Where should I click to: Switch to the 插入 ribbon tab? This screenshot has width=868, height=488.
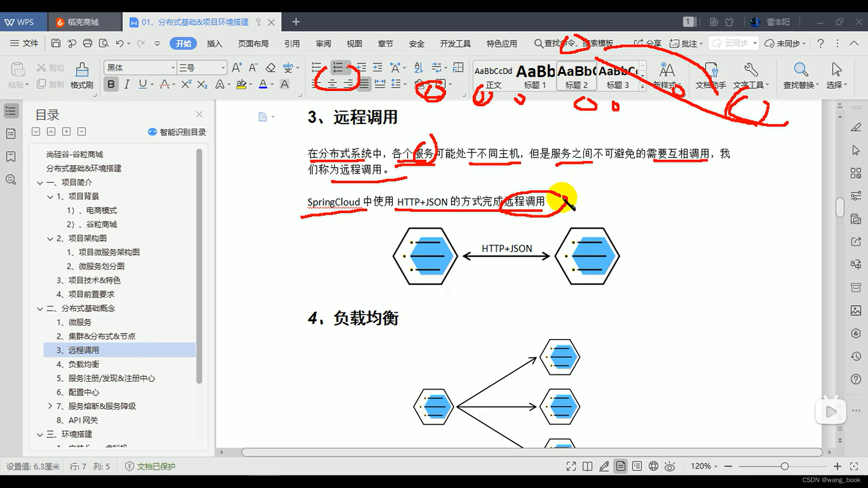coord(214,43)
